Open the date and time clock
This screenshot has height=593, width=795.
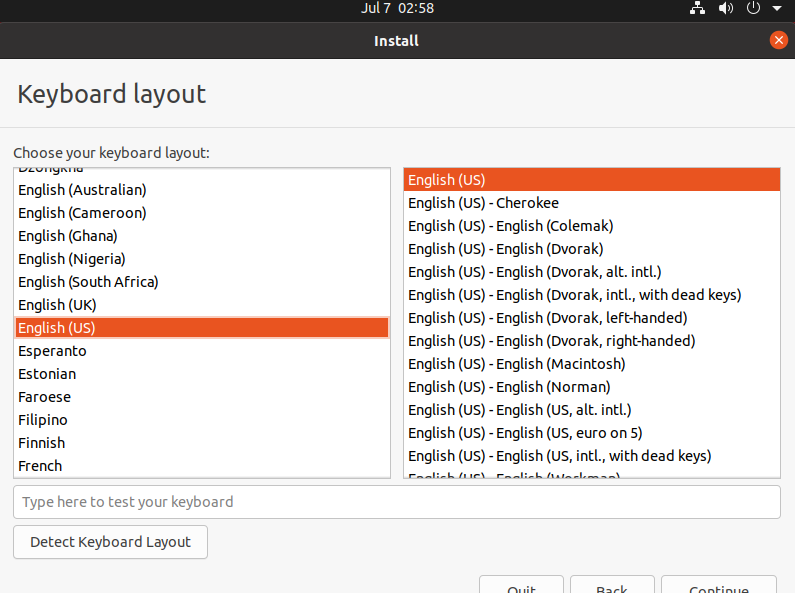(397, 8)
